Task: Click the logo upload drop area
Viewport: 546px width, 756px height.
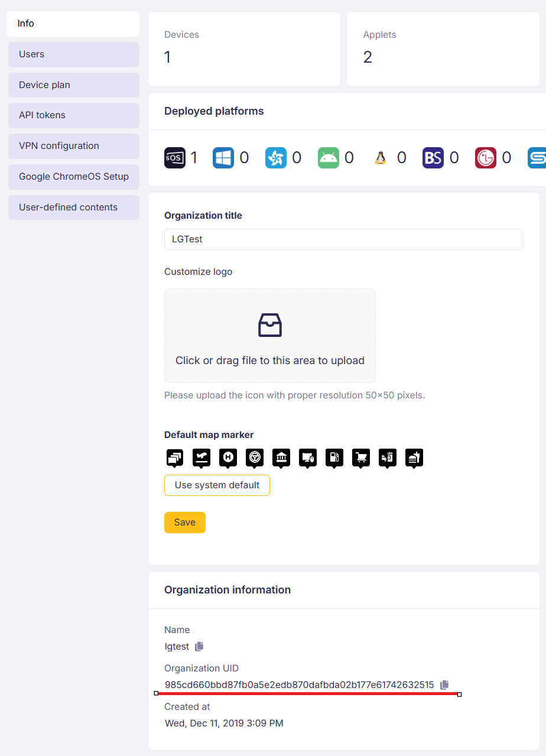Action: tap(270, 336)
